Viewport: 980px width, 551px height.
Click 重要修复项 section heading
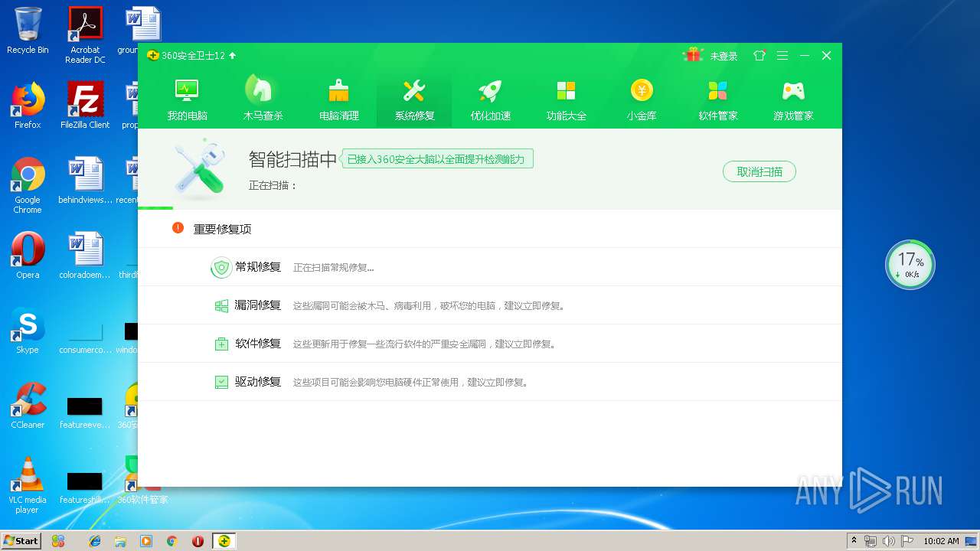tap(222, 229)
